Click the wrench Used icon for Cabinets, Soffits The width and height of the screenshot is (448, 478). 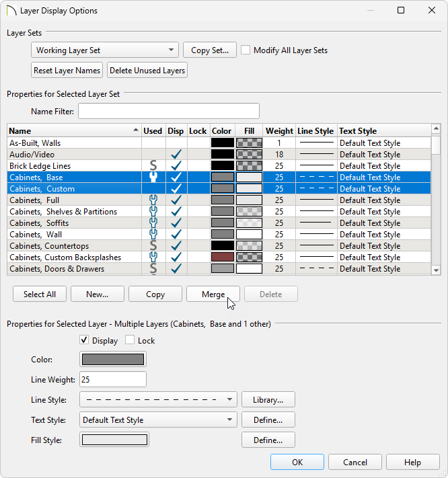153,223
